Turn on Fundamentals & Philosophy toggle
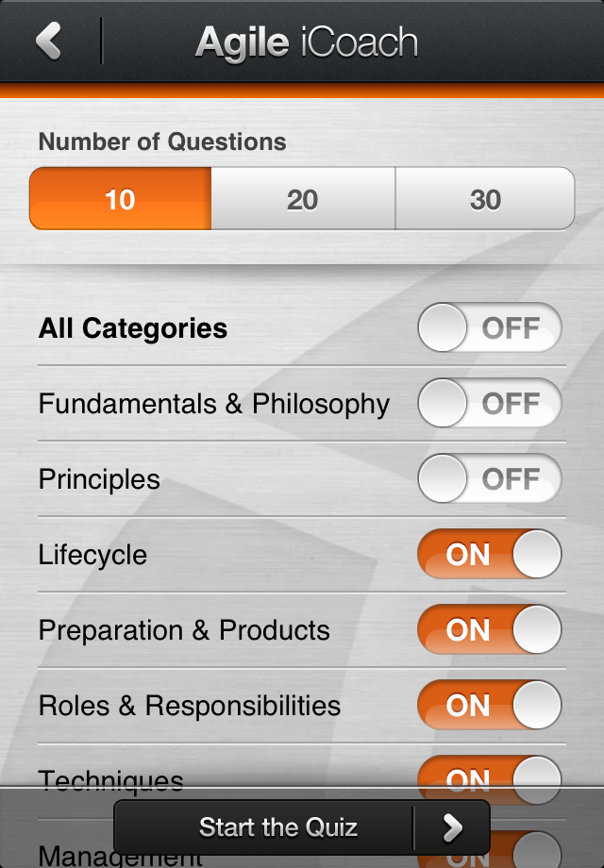Screen dimensions: 604x868 pos(489,404)
